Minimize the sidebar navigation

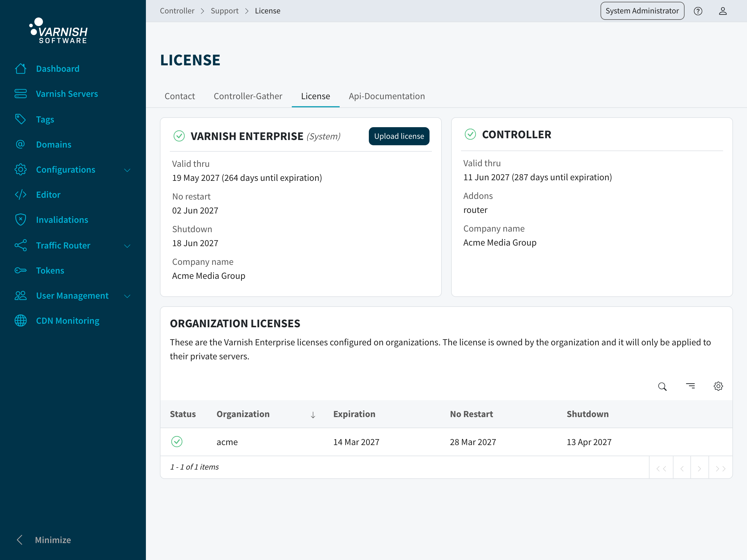[43, 540]
